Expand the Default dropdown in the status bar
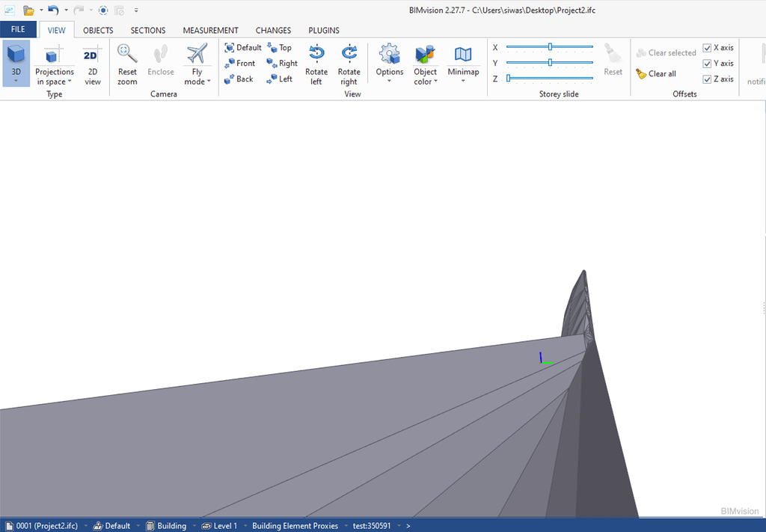Image resolution: width=766 pixels, height=532 pixels. 138,525
